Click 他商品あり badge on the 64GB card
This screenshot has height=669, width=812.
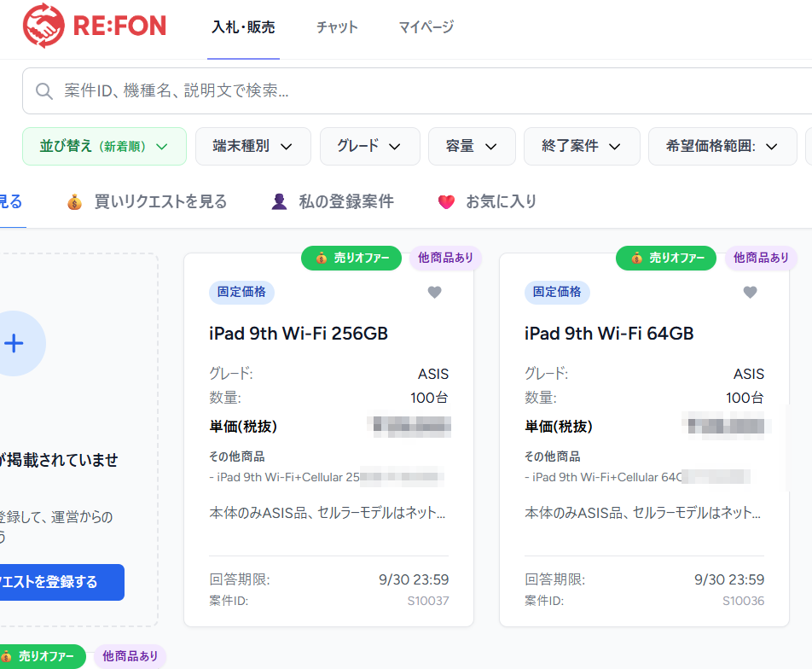(x=761, y=258)
